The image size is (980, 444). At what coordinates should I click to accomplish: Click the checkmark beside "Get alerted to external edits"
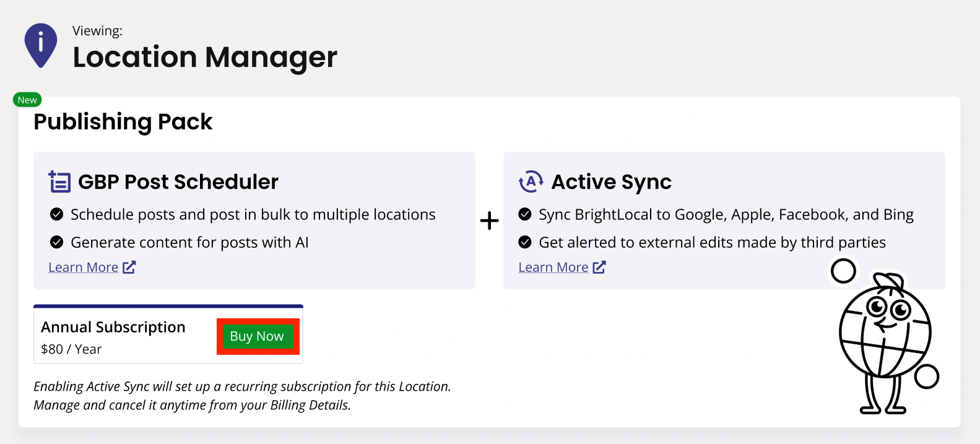click(x=525, y=242)
